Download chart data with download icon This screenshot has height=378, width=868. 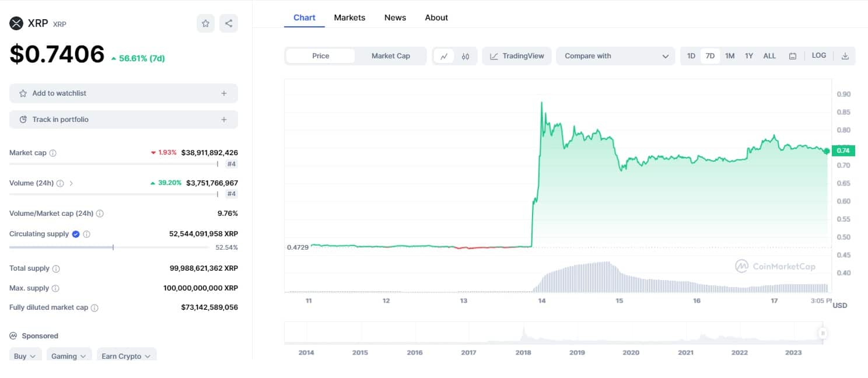coord(845,56)
